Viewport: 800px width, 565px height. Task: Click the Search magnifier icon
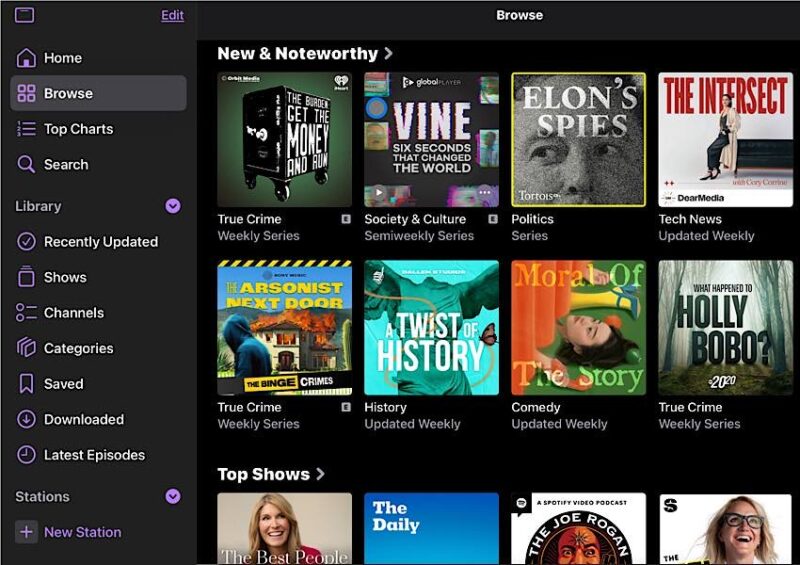pyautogui.click(x=26, y=164)
